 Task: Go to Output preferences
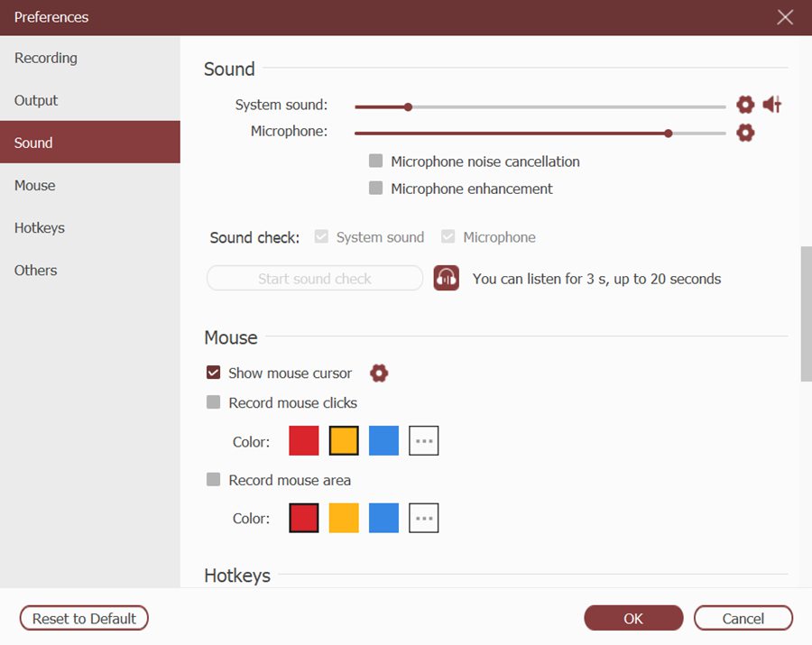pos(36,100)
